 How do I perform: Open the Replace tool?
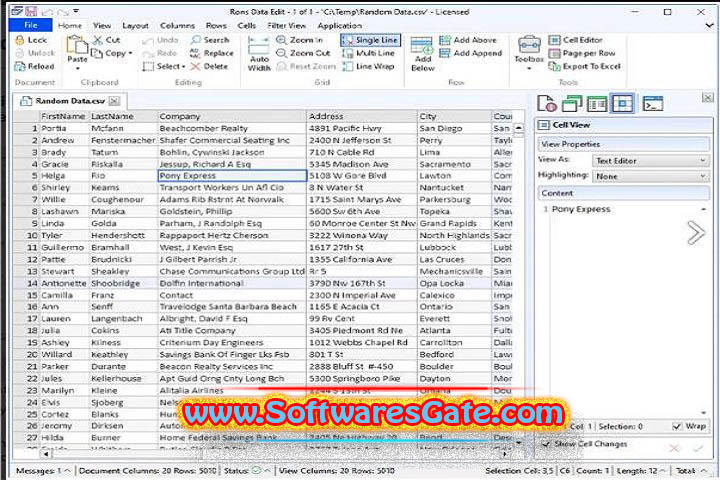click(212, 53)
